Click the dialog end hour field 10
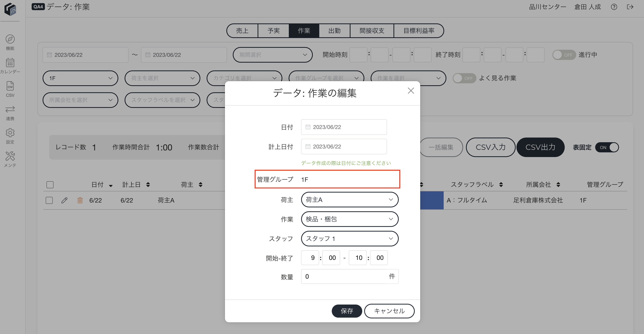Image resolution: width=644 pixels, height=334 pixels. [358, 258]
